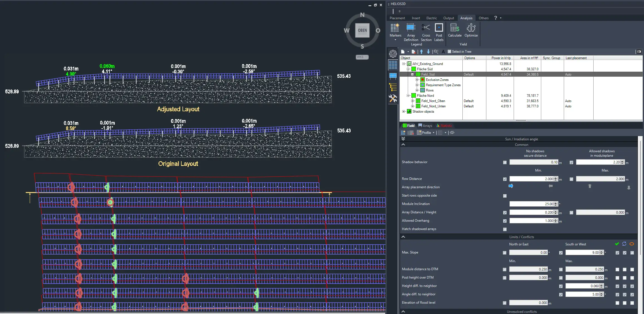Screen dimensions: 644x314
Task: Expand the Shadow objects tree node
Action: pyautogui.click(x=404, y=112)
